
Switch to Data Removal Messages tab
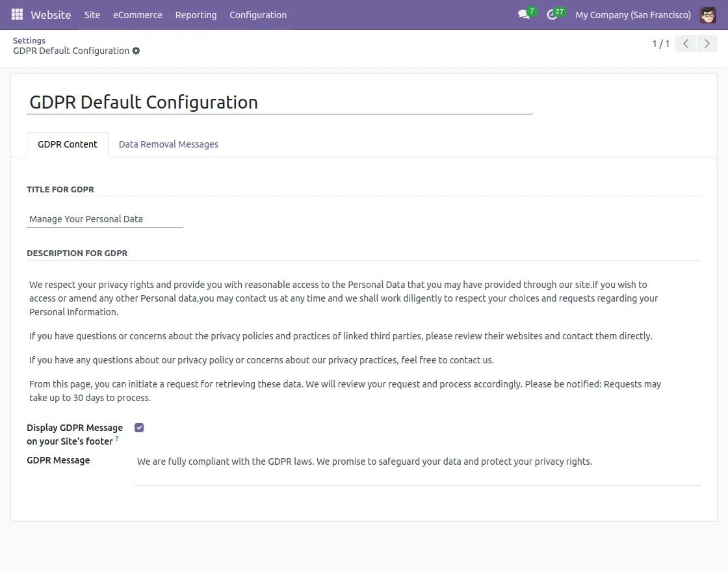click(168, 144)
